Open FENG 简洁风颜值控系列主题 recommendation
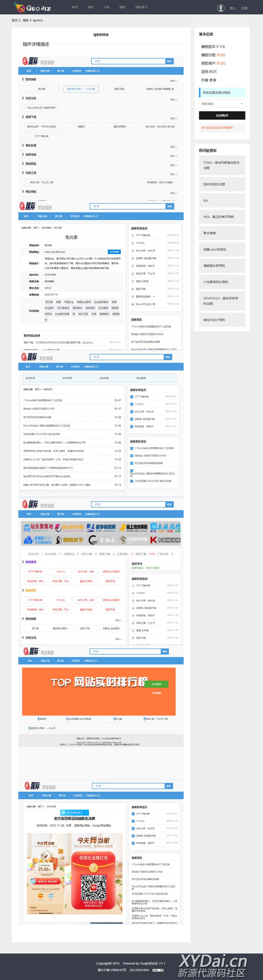This screenshot has height=980, width=263. [222, 165]
